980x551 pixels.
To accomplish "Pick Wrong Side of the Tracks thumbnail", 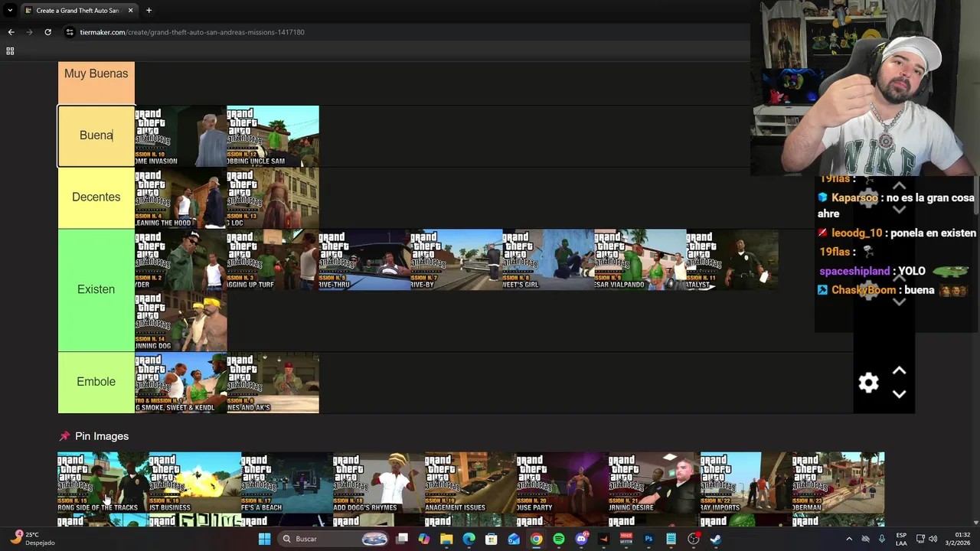I will click(x=103, y=482).
